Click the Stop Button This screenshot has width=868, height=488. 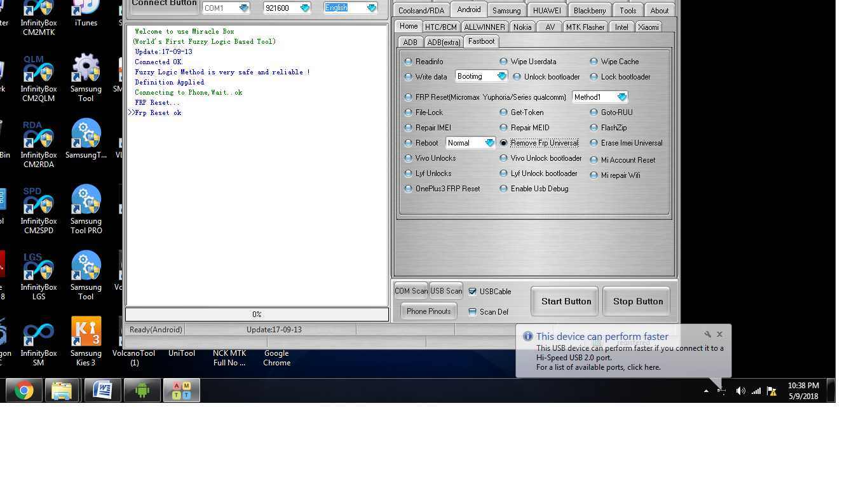(638, 301)
